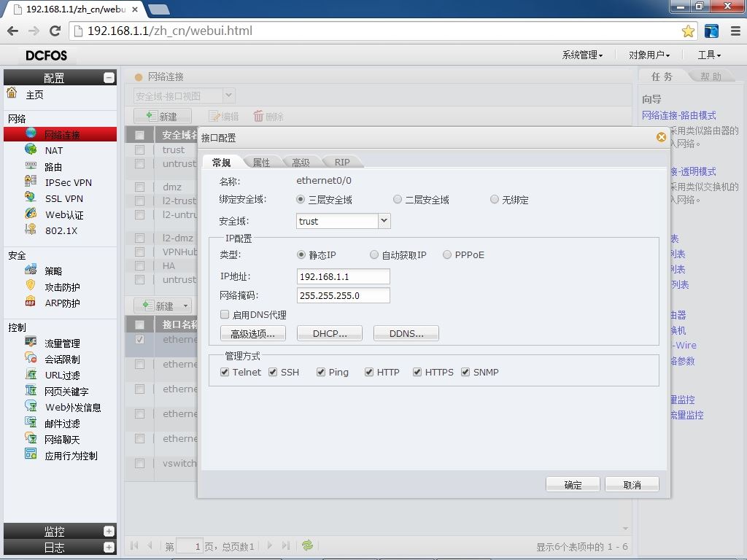Viewport: 747px width, 560px height.
Task: Open 高级选项... settings
Action: (x=253, y=334)
